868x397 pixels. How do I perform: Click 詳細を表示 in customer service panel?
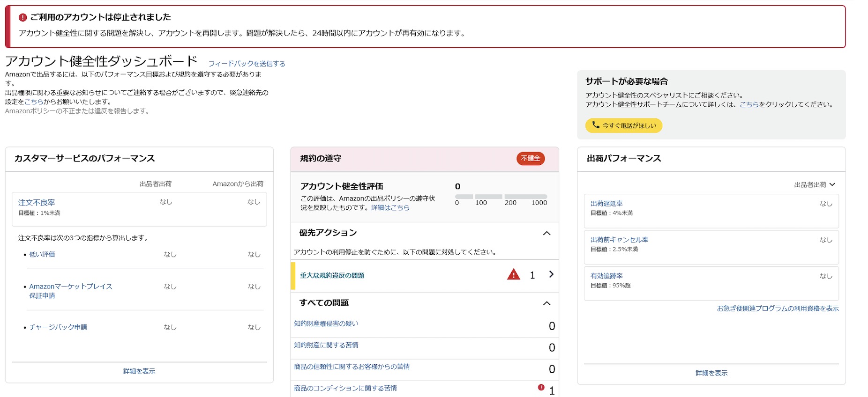[x=139, y=371]
